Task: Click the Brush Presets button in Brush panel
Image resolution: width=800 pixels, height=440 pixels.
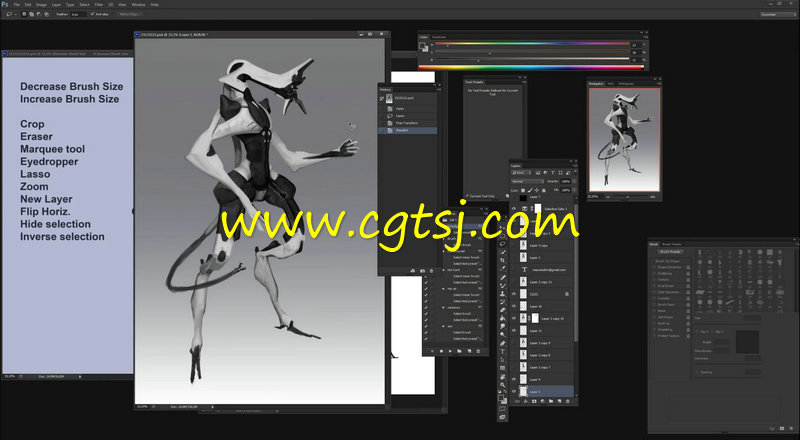Action: 670,252
